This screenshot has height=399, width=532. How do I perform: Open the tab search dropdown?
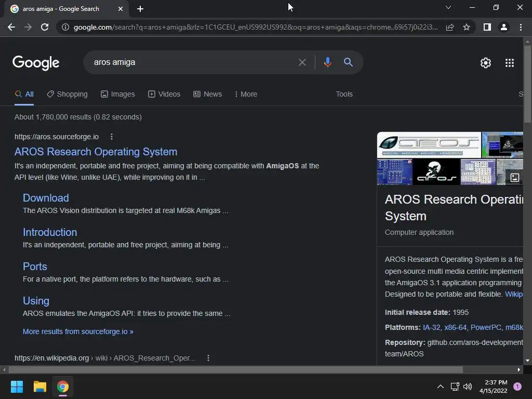(x=448, y=7)
